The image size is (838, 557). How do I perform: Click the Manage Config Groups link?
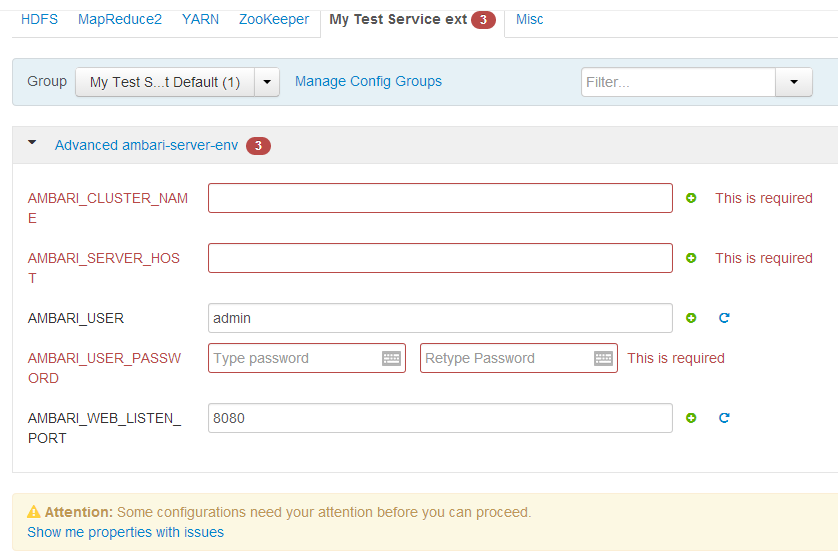coord(368,82)
